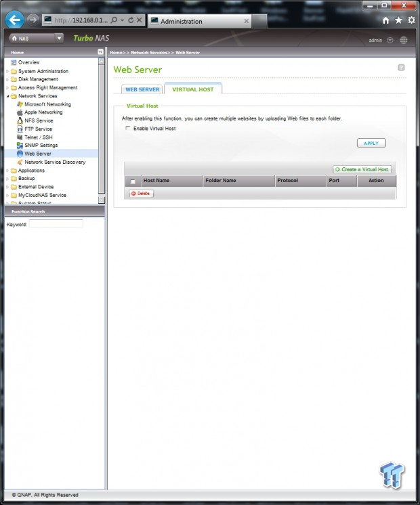Screen dimensions: 420x505
Task: Switch to the WEB SERVER tab
Action: 142,89
